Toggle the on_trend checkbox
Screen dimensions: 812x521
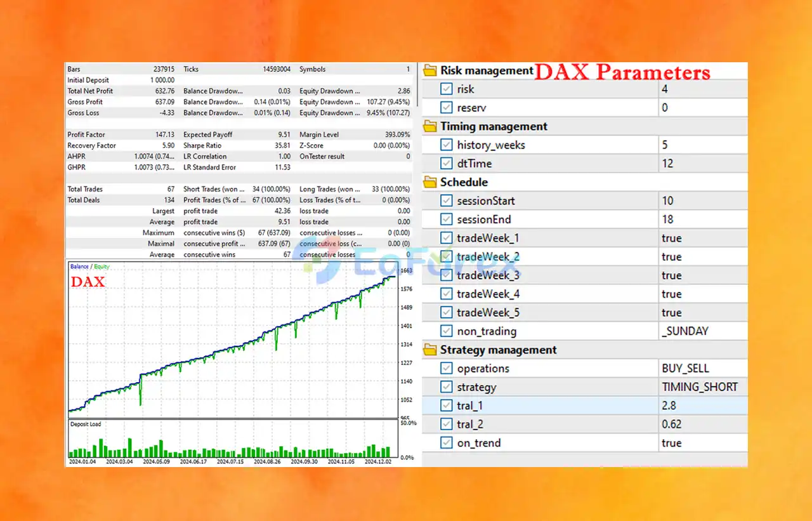447,443
